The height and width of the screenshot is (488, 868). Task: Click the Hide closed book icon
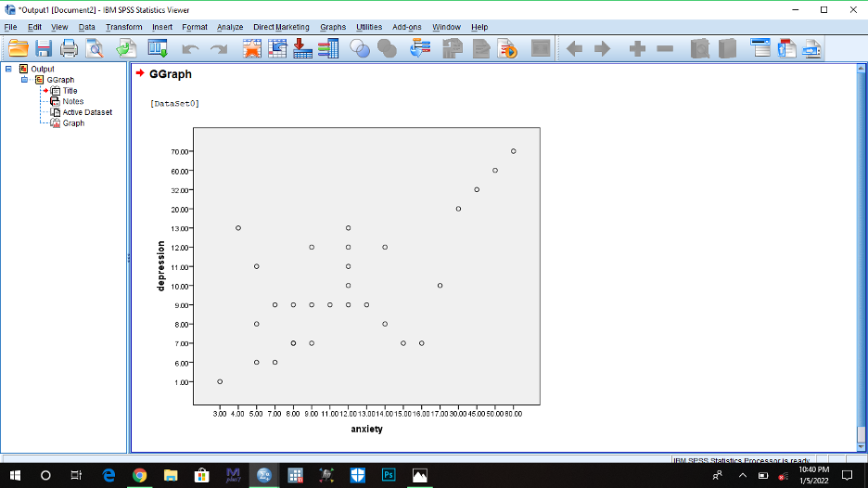pos(727,49)
